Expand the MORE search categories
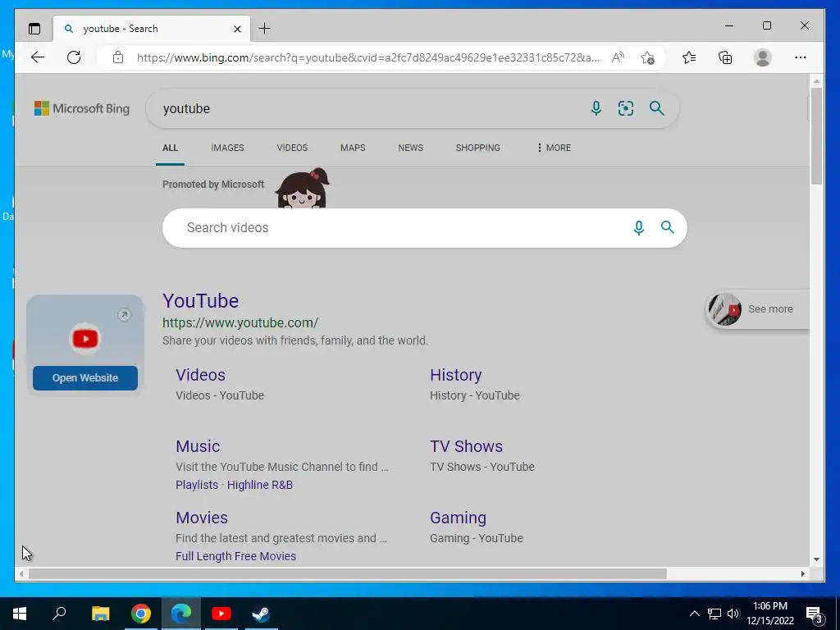The height and width of the screenshot is (630, 840). [x=554, y=148]
